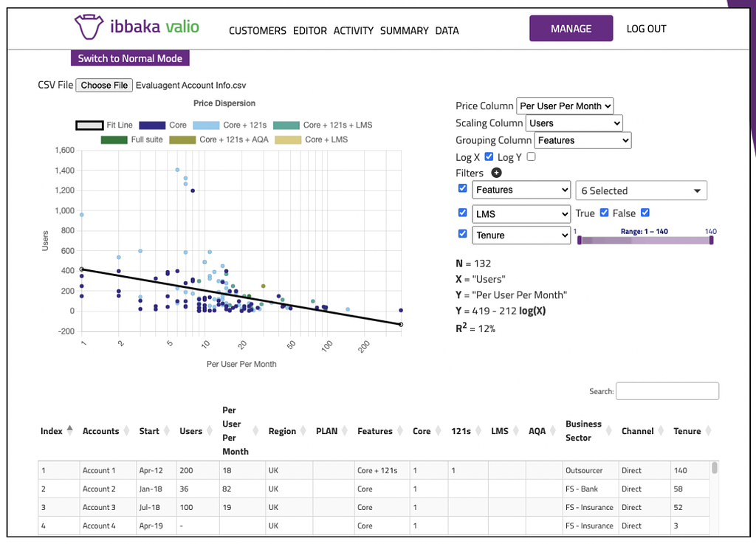Enable the Log Y checkbox
756x544 pixels.
point(531,156)
